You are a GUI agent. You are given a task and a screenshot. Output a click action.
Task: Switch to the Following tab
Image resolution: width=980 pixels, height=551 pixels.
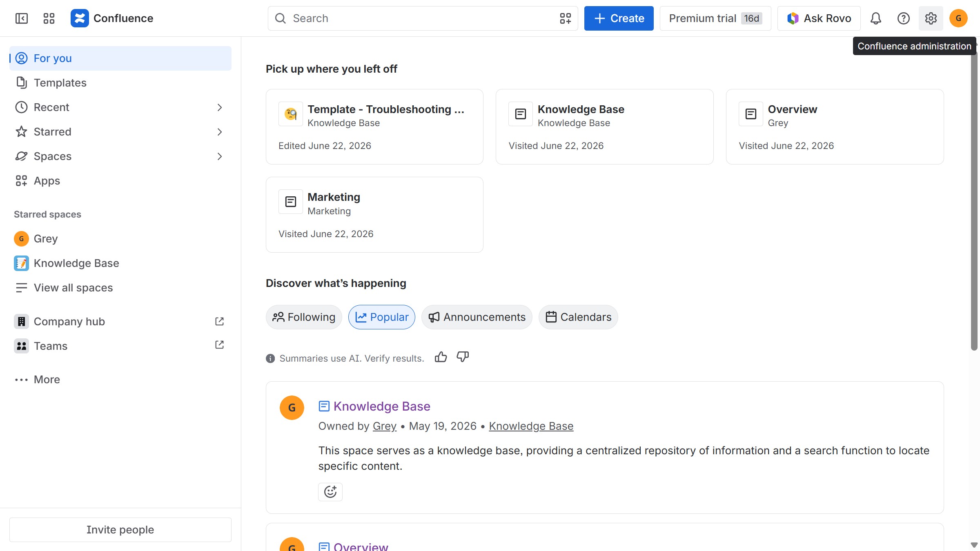(x=304, y=317)
